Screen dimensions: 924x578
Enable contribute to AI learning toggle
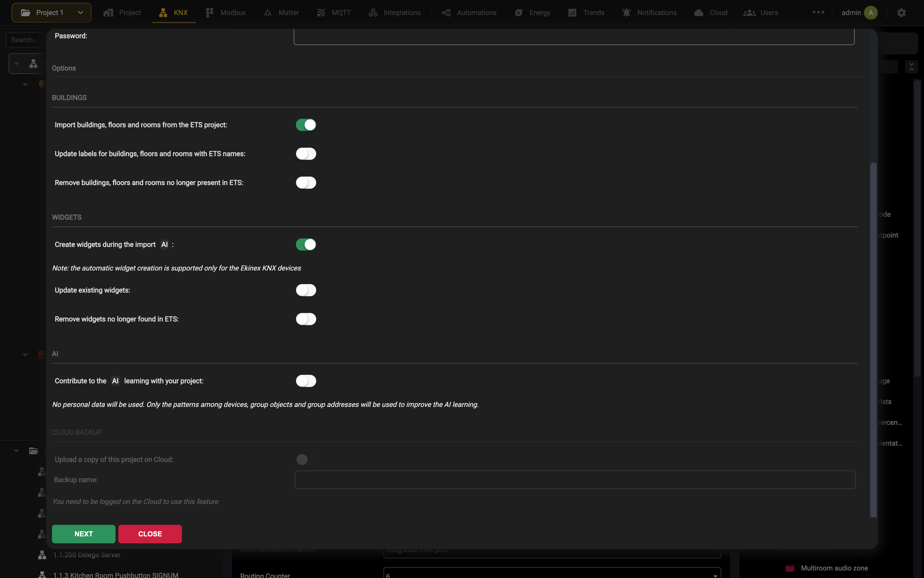tap(306, 381)
